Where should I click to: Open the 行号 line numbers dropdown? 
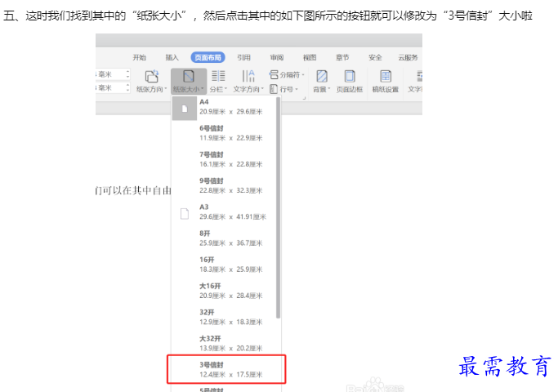point(283,88)
